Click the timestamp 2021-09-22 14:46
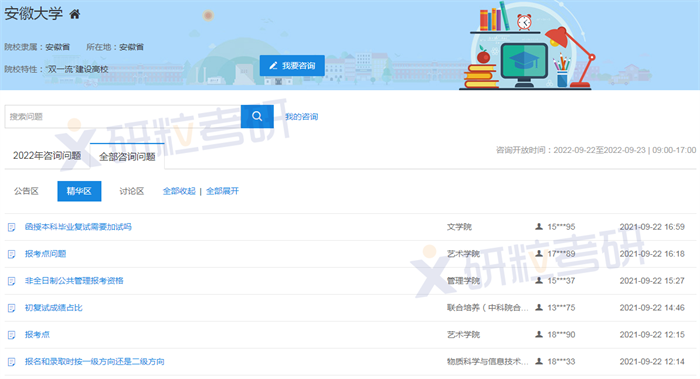Image resolution: width=700 pixels, height=379 pixels. click(x=652, y=308)
